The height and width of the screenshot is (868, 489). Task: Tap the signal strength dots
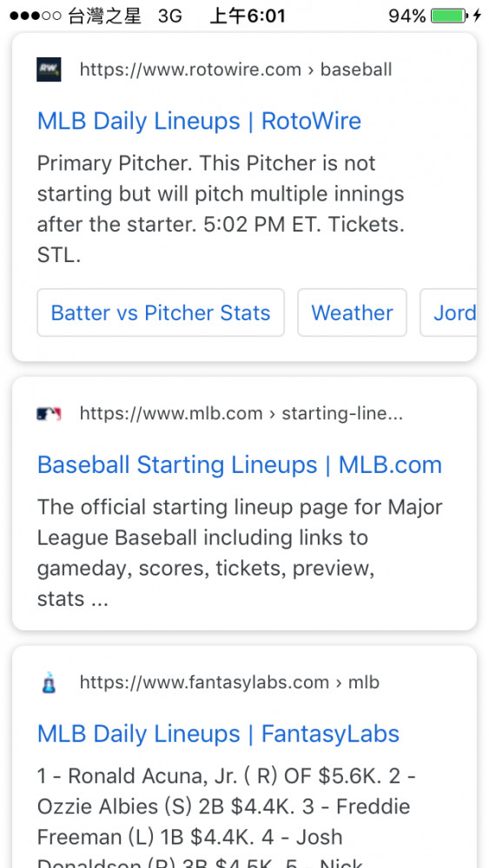(x=36, y=16)
